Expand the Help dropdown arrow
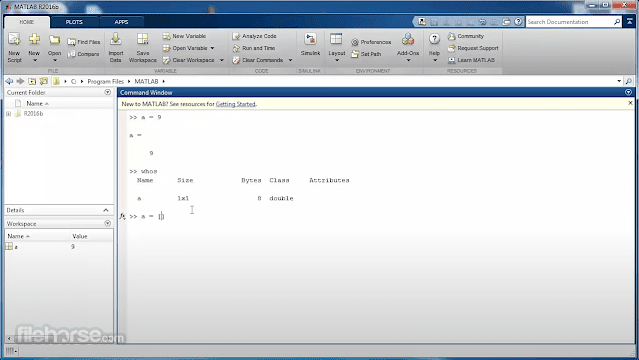The width and height of the screenshot is (639, 360). click(x=434, y=61)
